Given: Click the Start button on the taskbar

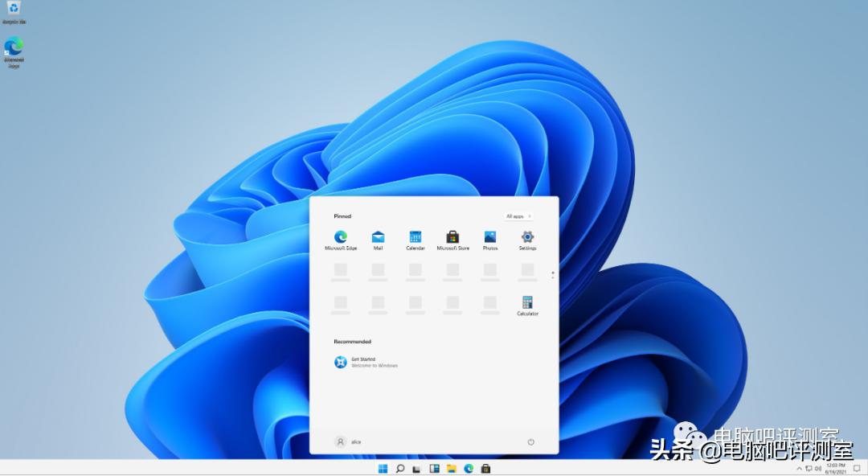Looking at the screenshot, I should [383, 468].
